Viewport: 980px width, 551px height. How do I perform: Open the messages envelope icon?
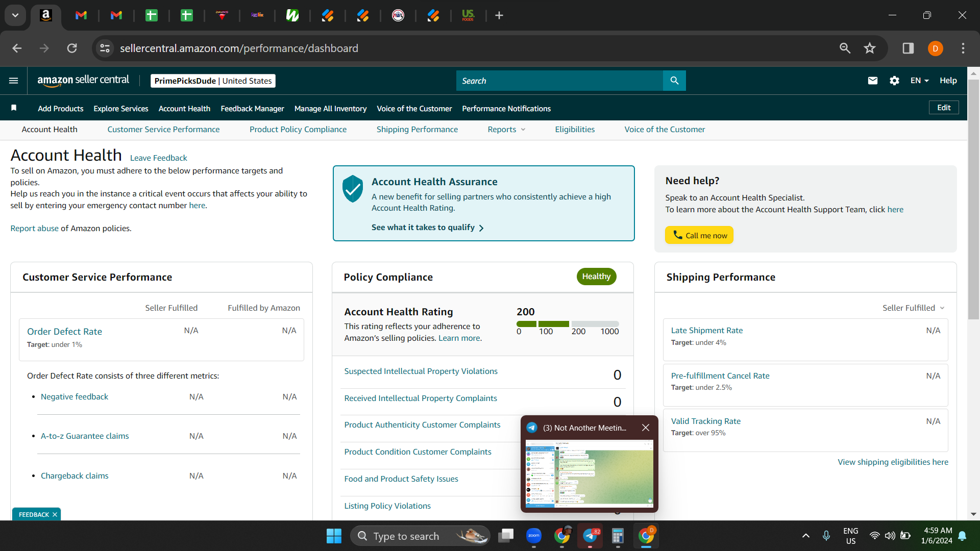click(x=873, y=81)
